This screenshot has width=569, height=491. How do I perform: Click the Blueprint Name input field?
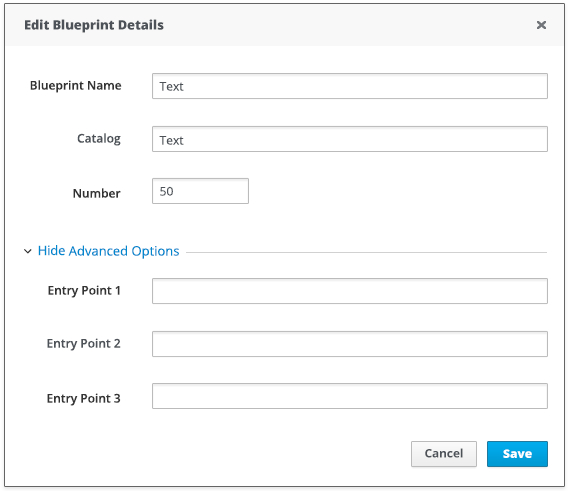[350, 86]
